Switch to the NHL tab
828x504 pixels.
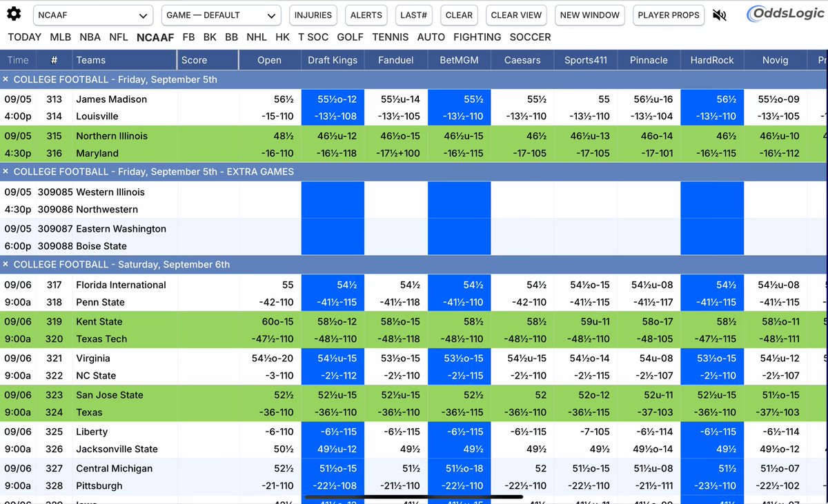pyautogui.click(x=257, y=37)
